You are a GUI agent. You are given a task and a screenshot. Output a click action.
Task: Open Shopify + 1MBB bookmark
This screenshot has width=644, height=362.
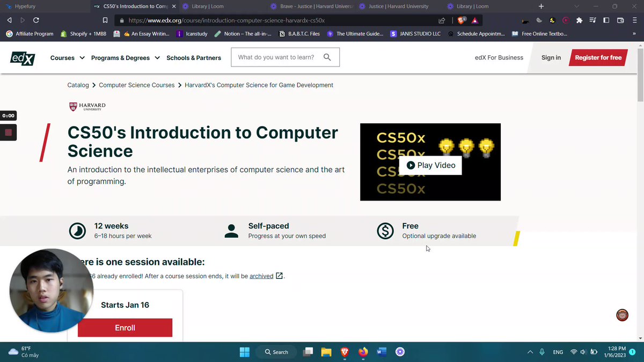(x=83, y=33)
